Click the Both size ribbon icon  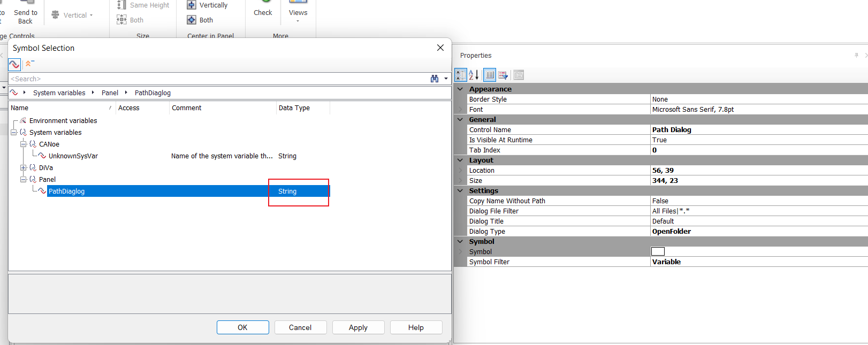pyautogui.click(x=122, y=20)
